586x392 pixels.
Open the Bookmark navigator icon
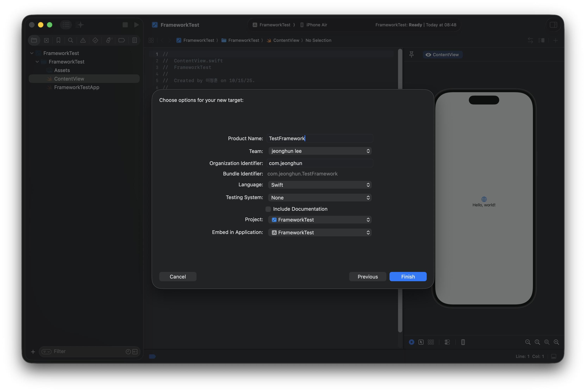coord(59,40)
